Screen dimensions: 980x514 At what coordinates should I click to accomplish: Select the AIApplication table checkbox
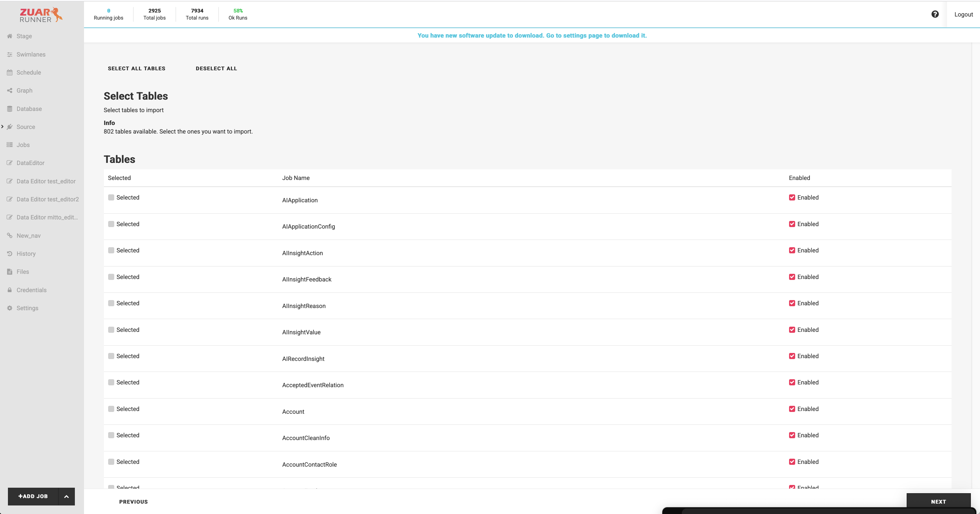click(x=111, y=197)
